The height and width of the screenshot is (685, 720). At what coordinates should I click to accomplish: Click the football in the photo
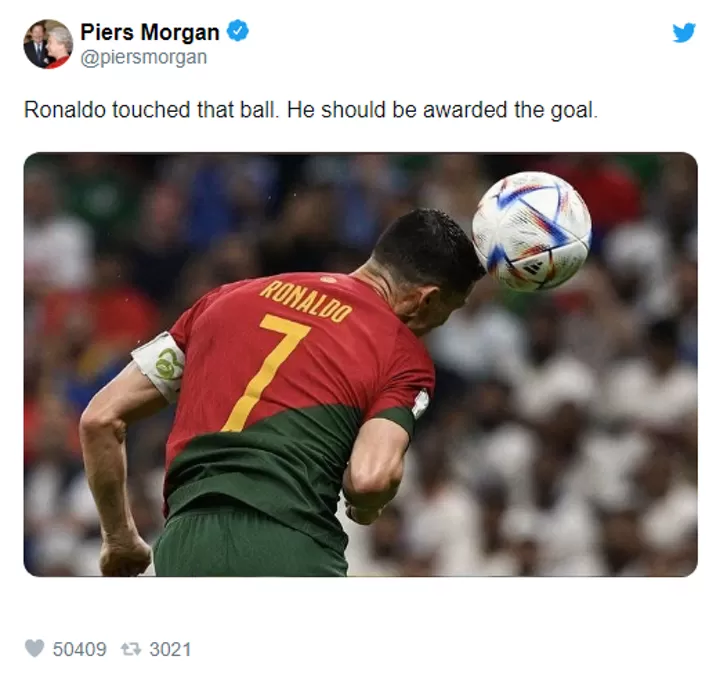click(x=532, y=231)
